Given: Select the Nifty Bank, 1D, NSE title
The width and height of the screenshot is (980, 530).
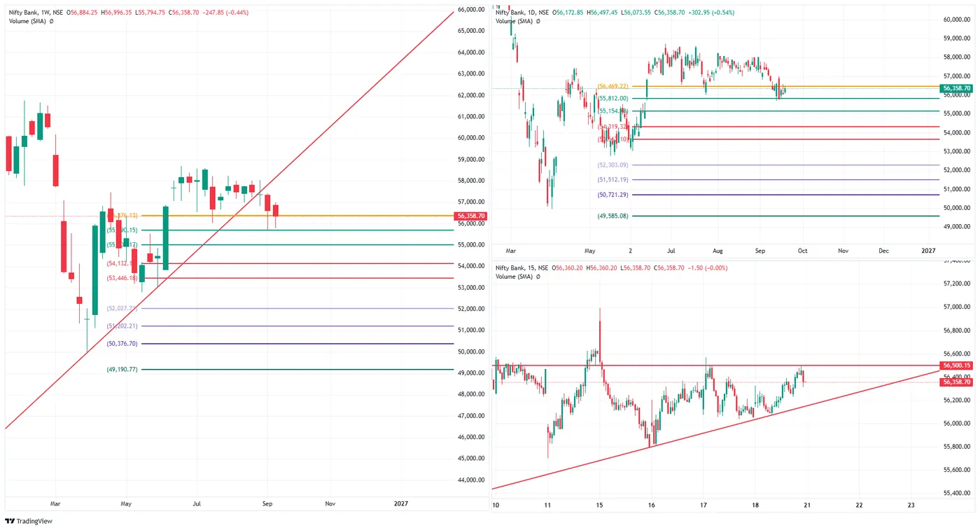Looking at the screenshot, I should [523, 13].
